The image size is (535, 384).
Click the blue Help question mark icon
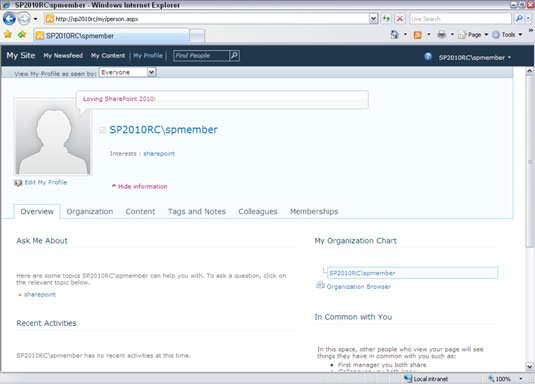[x=428, y=57]
